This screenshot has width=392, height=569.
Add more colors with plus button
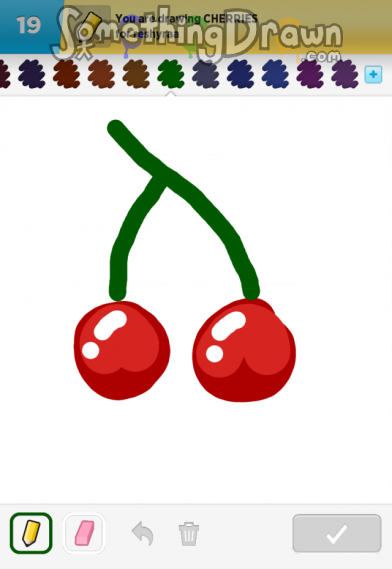(373, 75)
